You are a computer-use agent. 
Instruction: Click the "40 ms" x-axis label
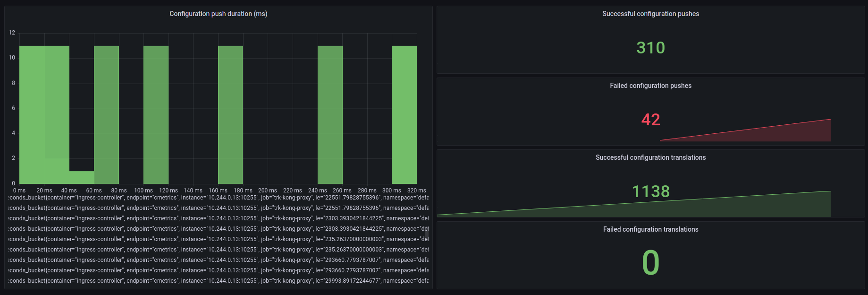point(69,191)
